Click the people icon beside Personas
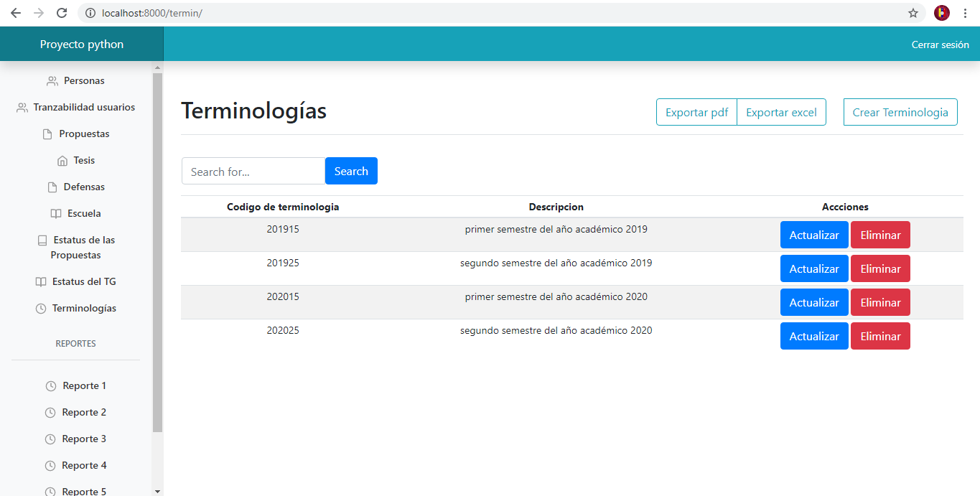The width and height of the screenshot is (980, 496). point(52,81)
